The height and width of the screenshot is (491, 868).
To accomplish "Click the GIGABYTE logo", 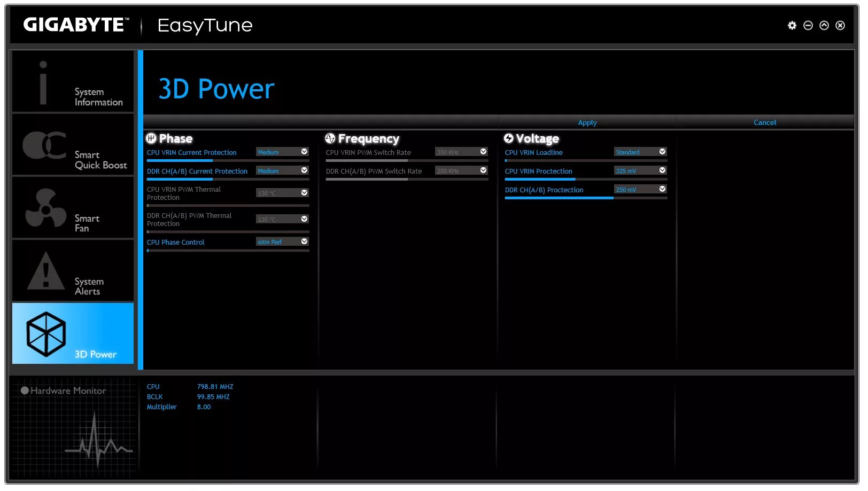I will [76, 25].
